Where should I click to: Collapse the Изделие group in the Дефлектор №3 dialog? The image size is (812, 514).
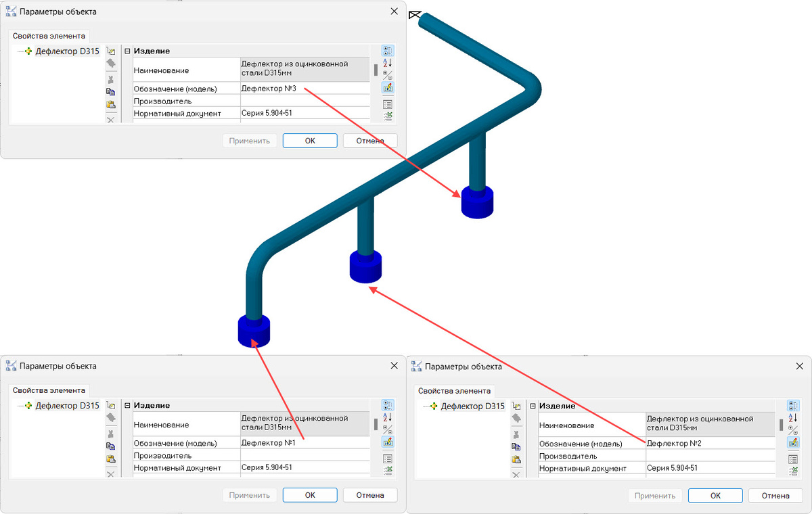click(x=127, y=51)
